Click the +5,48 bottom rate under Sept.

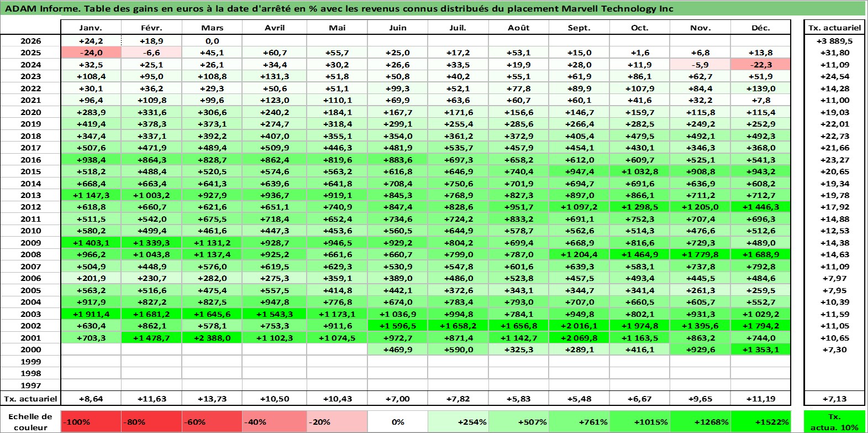[x=579, y=399]
